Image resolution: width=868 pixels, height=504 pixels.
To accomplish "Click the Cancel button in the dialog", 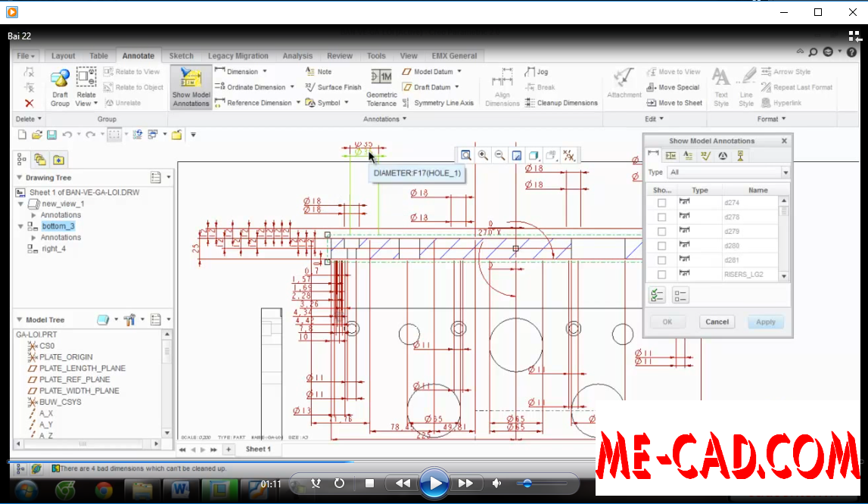I will coord(717,322).
